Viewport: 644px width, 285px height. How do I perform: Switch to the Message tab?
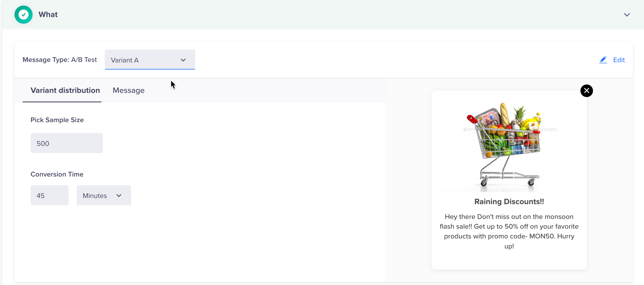point(129,90)
